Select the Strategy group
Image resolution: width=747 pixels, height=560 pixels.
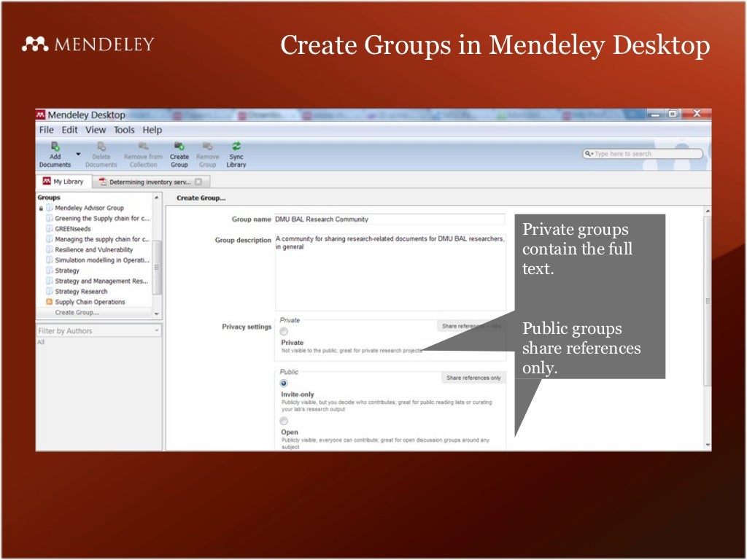pyautogui.click(x=67, y=271)
